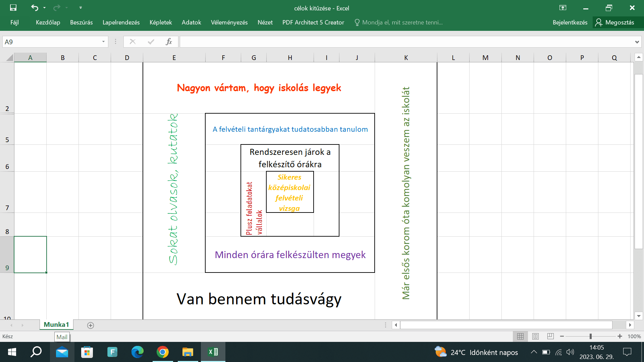Switch to Page Break Preview icon

click(x=550, y=336)
